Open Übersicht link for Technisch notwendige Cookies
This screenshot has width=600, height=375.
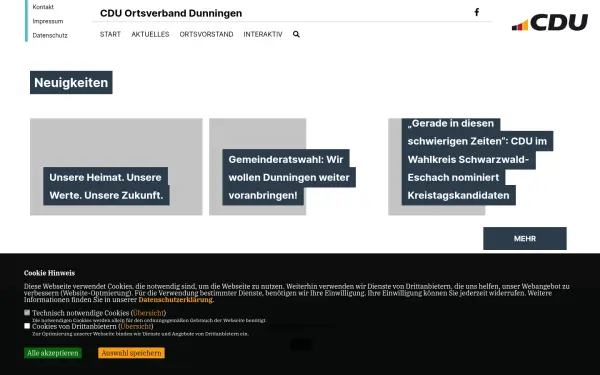148,313
